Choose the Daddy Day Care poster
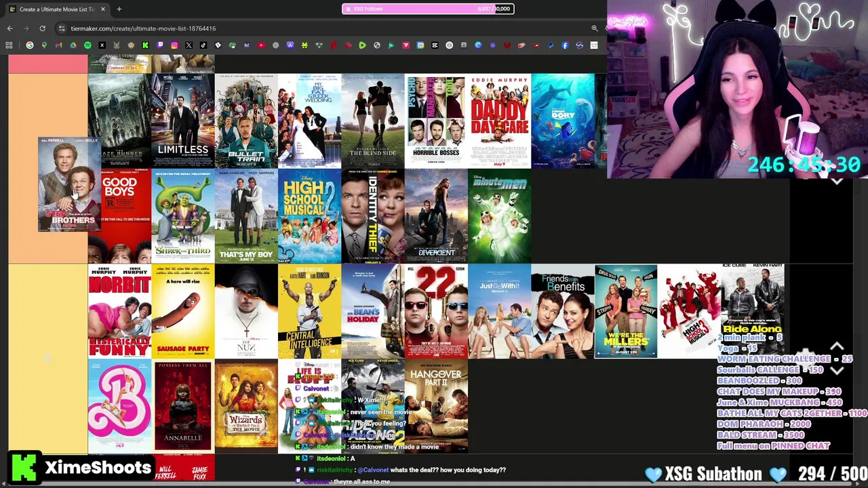Image resolution: width=868 pixels, height=488 pixels. pyautogui.click(x=500, y=121)
